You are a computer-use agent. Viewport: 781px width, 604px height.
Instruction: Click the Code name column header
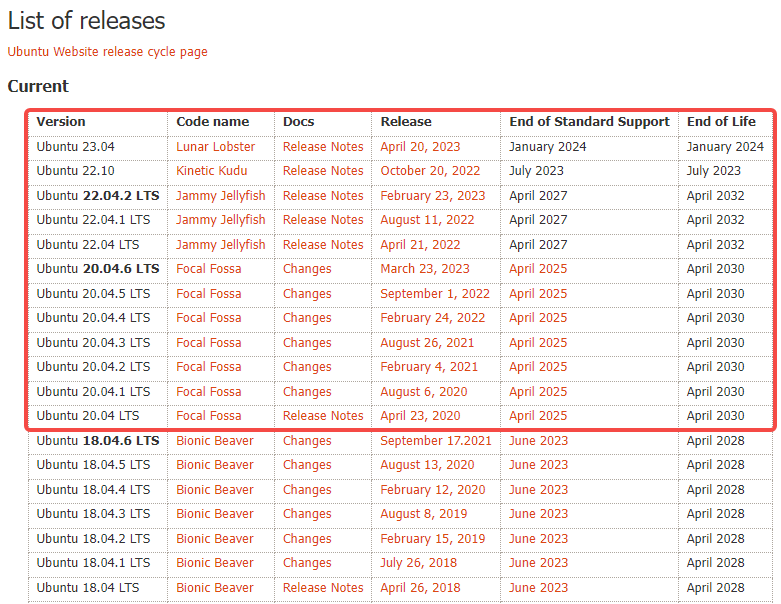tap(212, 122)
